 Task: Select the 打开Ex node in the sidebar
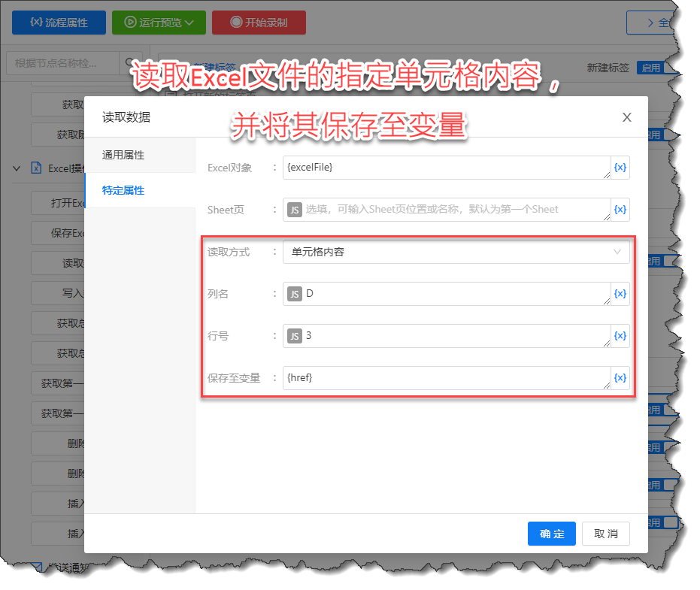coord(58,203)
